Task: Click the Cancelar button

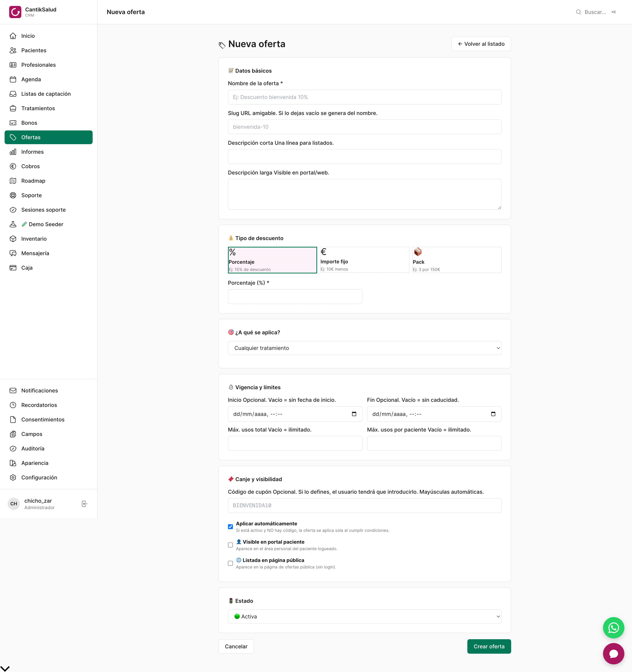Action: tap(236, 647)
